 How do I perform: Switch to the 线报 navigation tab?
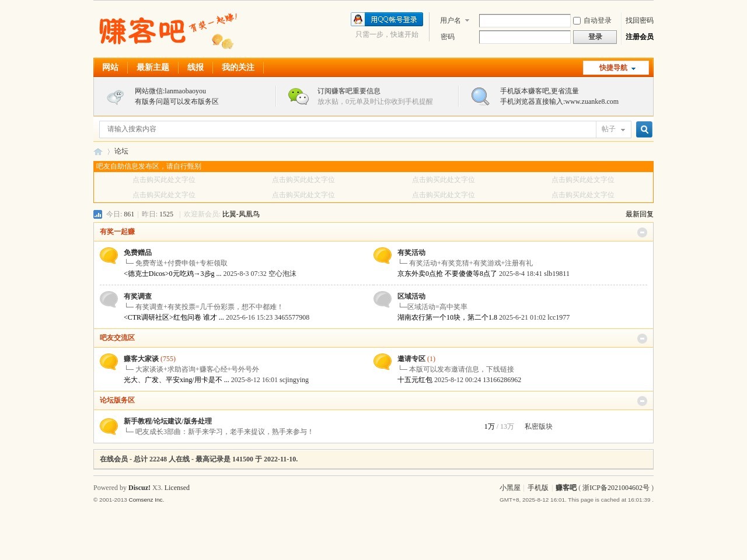point(195,68)
